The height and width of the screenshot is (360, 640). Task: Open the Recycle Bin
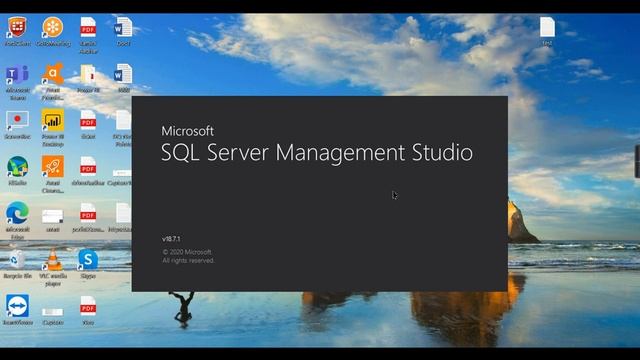point(17,260)
